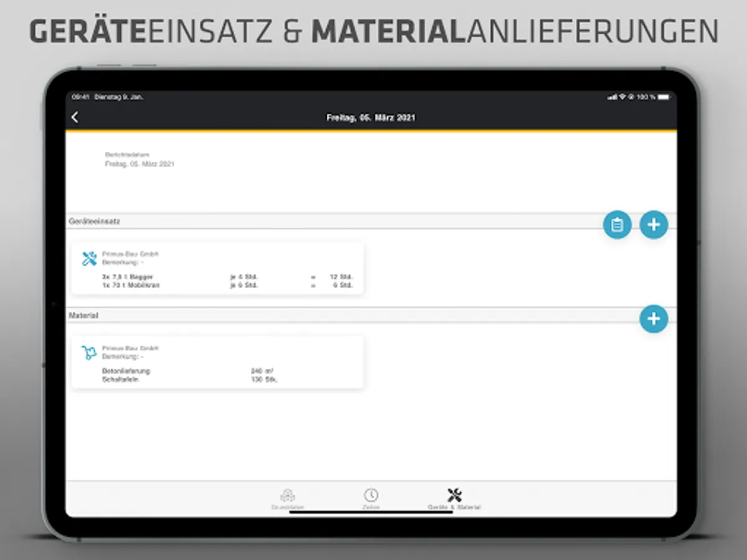The height and width of the screenshot is (560, 747).
Task: Click Primus-Bau GmbH on Material card
Action: pyautogui.click(x=130, y=348)
